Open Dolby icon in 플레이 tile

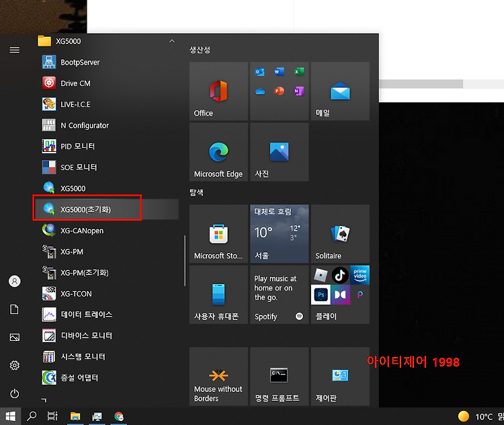pyautogui.click(x=340, y=295)
